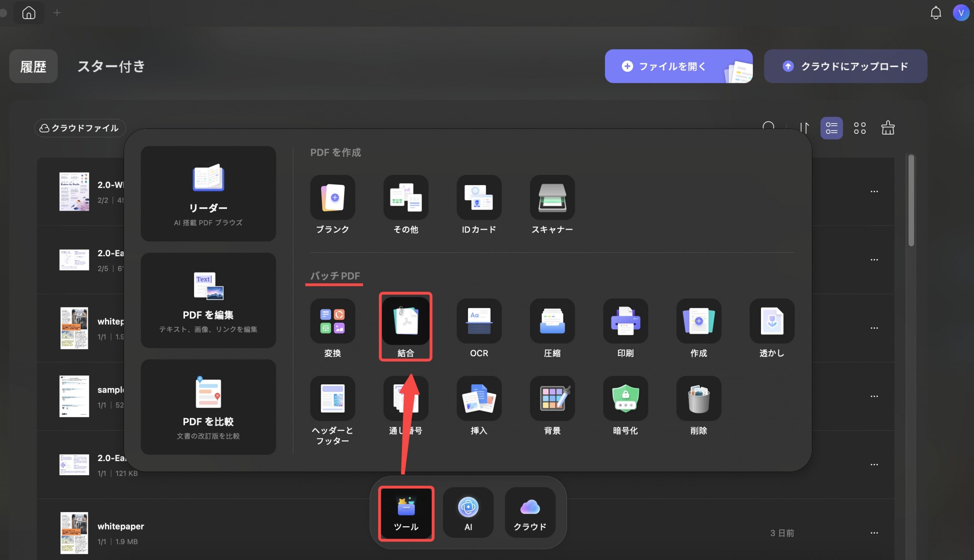Open batch 印刷 print tool
The image size is (974, 560).
tap(625, 321)
